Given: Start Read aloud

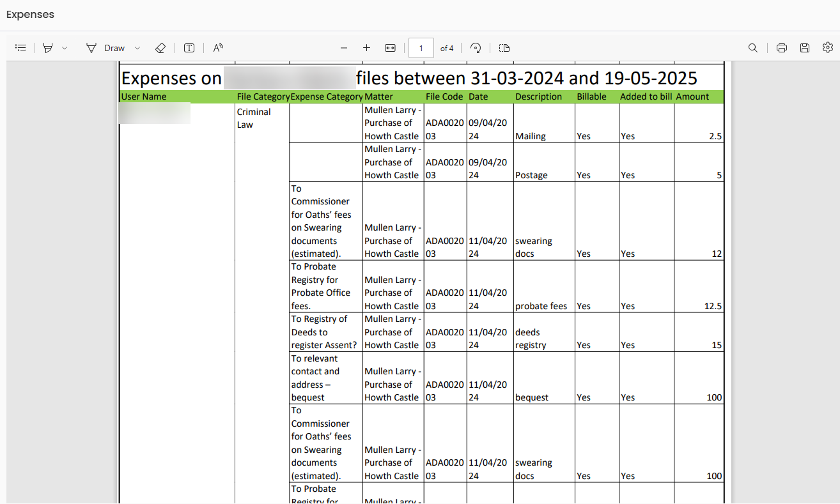Looking at the screenshot, I should [218, 48].
